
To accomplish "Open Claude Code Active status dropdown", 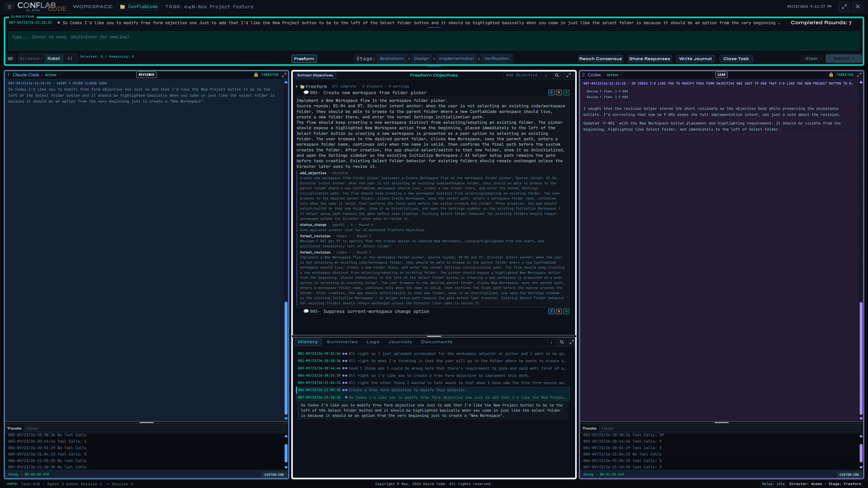I will click(53, 75).
